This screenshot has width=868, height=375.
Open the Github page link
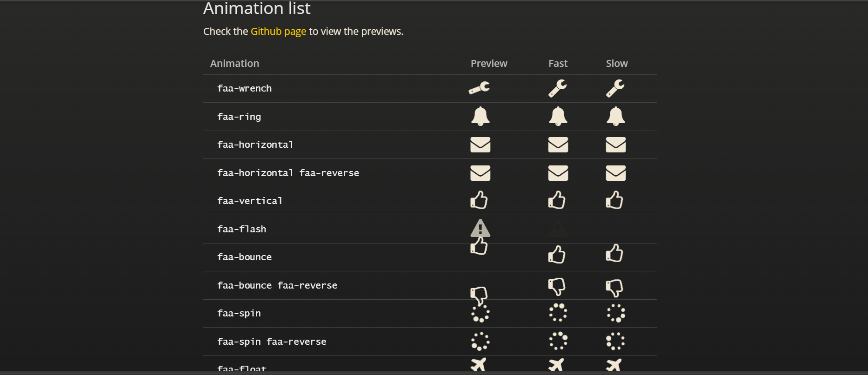(278, 32)
